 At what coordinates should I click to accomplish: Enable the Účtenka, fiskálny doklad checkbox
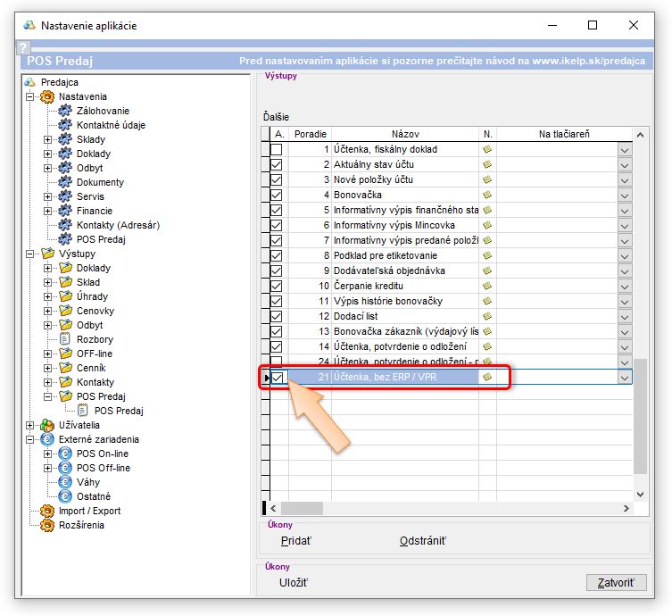tap(277, 150)
